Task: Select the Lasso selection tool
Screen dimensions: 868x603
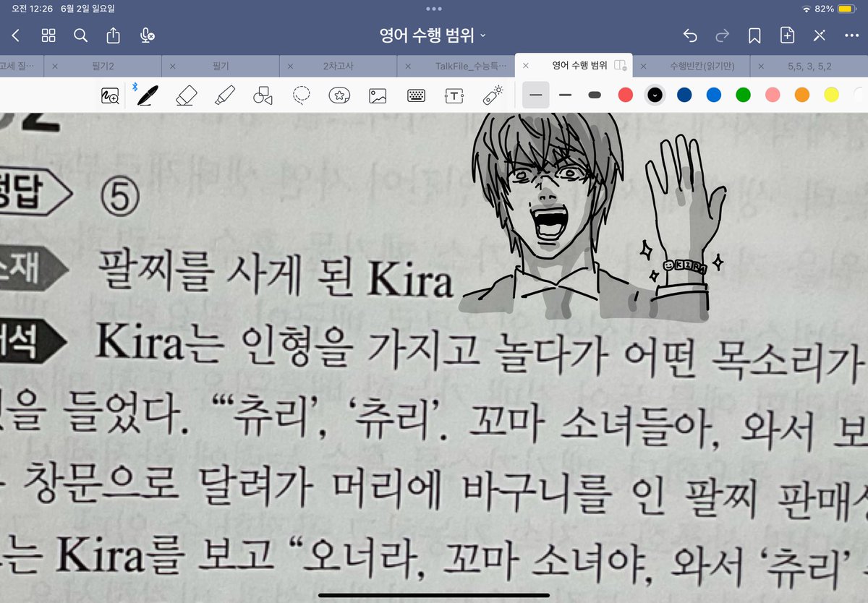Action: (x=301, y=95)
